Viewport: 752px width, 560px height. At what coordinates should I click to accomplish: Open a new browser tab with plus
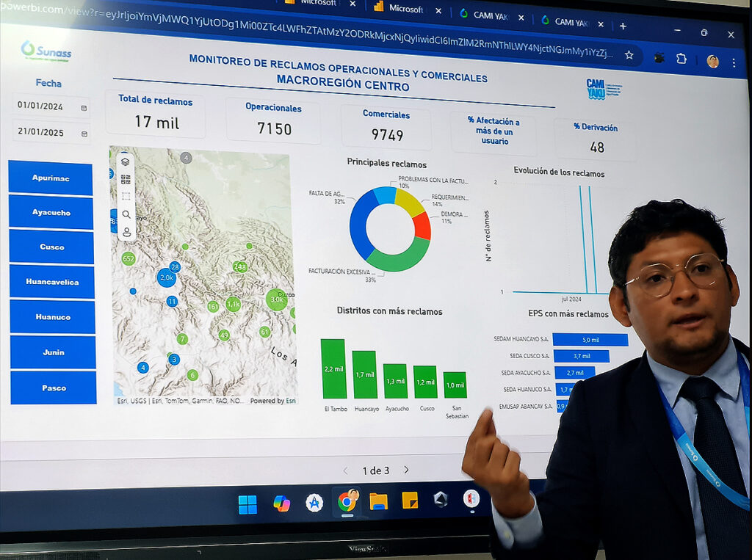pos(623,26)
